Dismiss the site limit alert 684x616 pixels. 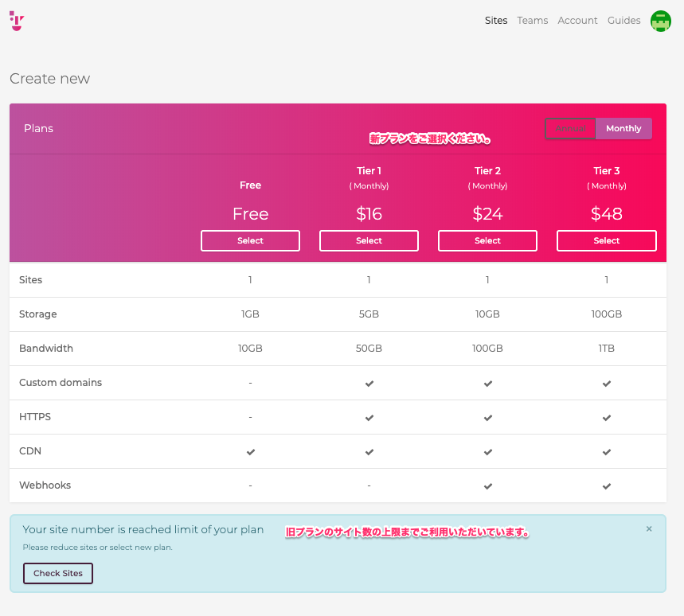[649, 528]
